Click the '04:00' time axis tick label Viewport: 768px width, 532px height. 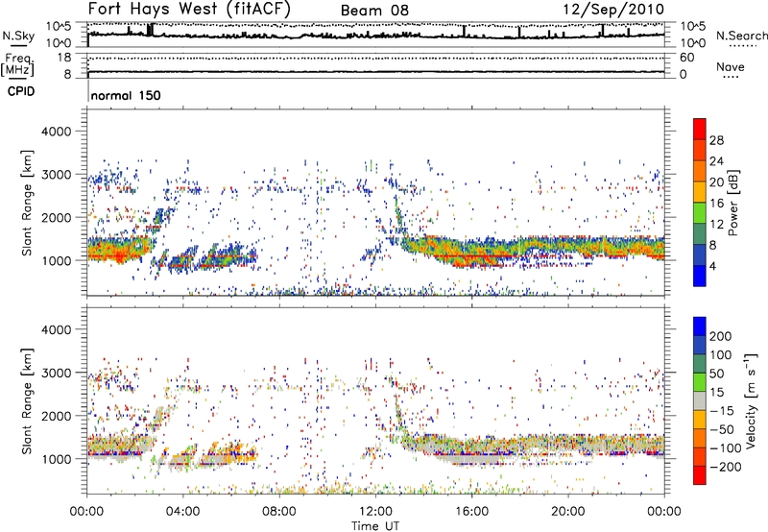(182, 512)
